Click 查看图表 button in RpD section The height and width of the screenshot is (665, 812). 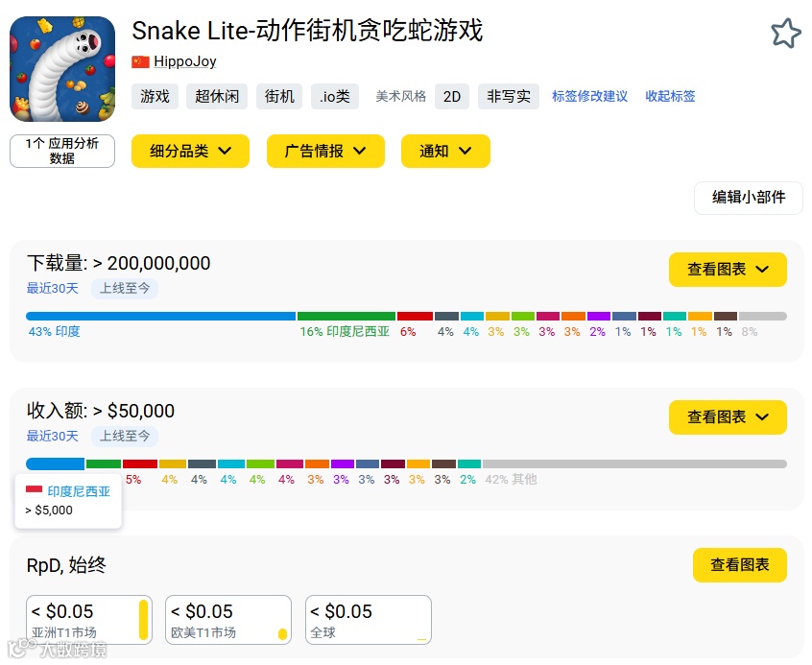pos(739,565)
